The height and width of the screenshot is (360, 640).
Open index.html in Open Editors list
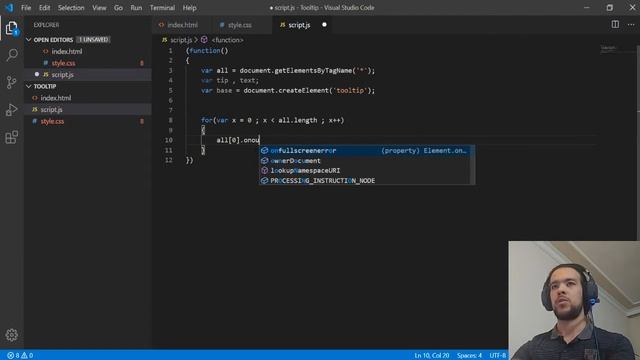(67, 51)
